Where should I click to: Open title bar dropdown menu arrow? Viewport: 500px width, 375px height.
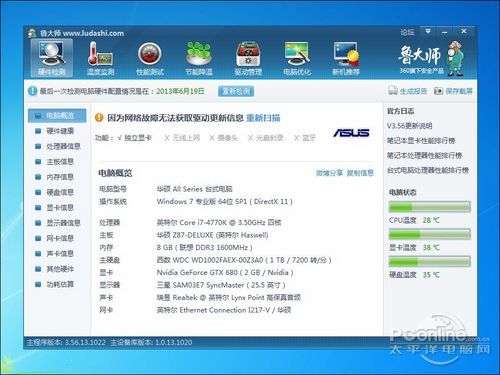pos(428,31)
